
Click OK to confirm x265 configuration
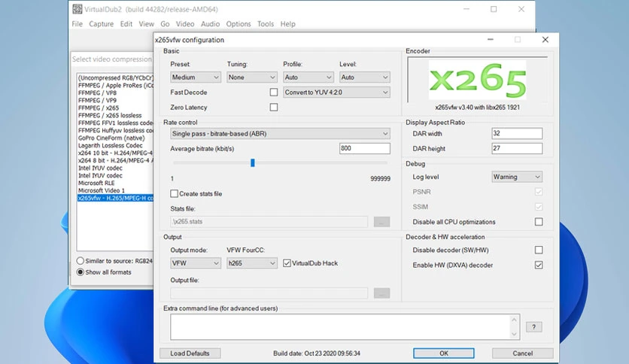click(x=444, y=353)
